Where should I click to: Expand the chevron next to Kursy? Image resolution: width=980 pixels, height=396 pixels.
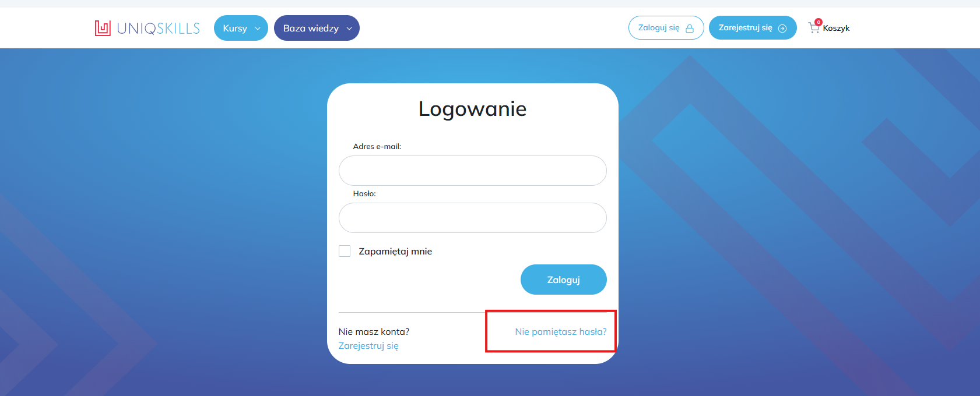coord(258,29)
